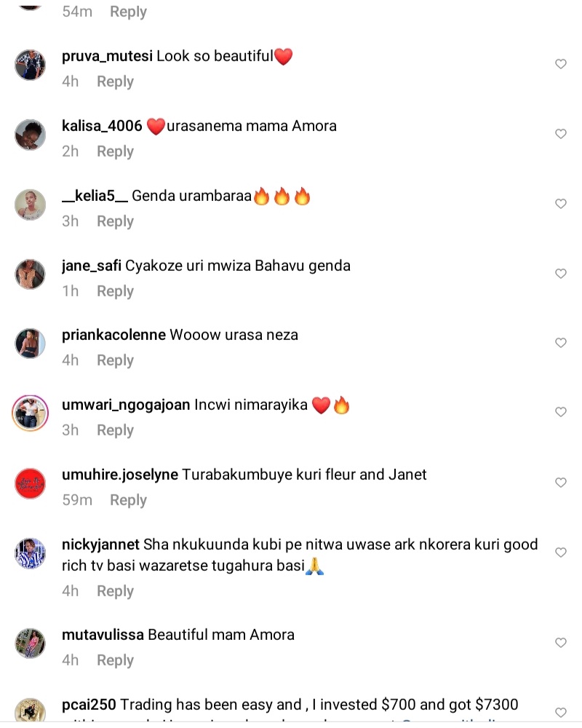Open umuhire.joselyne's red avatar
582x728 pixels.
[30, 483]
